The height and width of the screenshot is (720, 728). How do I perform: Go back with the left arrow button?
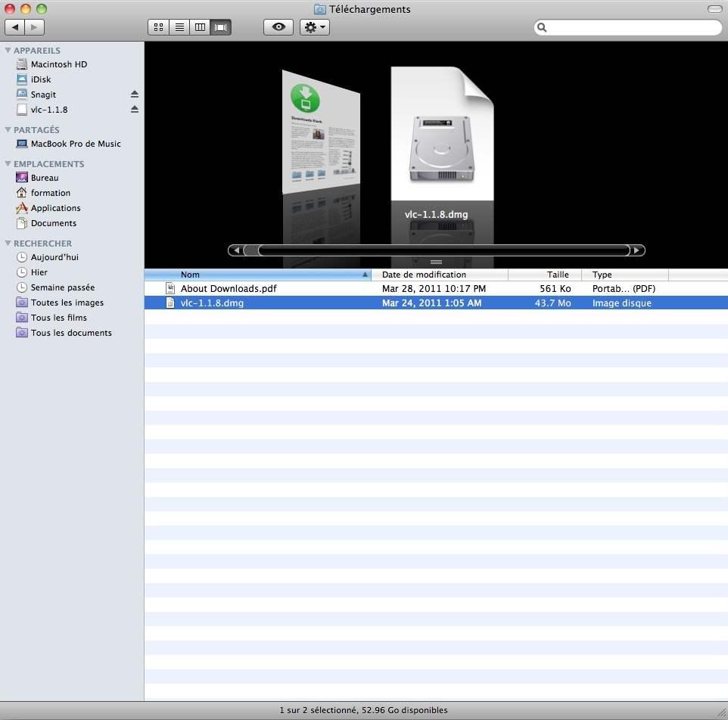tap(15, 27)
